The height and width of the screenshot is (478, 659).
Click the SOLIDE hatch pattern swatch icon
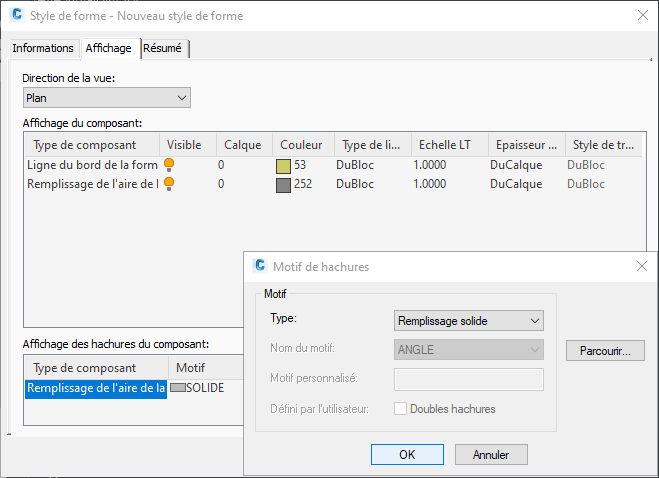178,388
